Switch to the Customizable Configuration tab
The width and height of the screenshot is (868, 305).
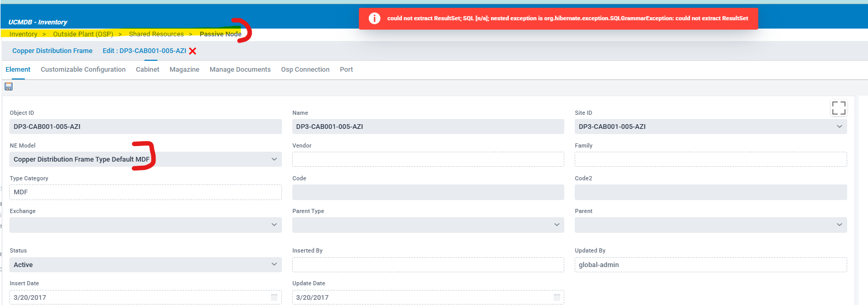(x=83, y=70)
